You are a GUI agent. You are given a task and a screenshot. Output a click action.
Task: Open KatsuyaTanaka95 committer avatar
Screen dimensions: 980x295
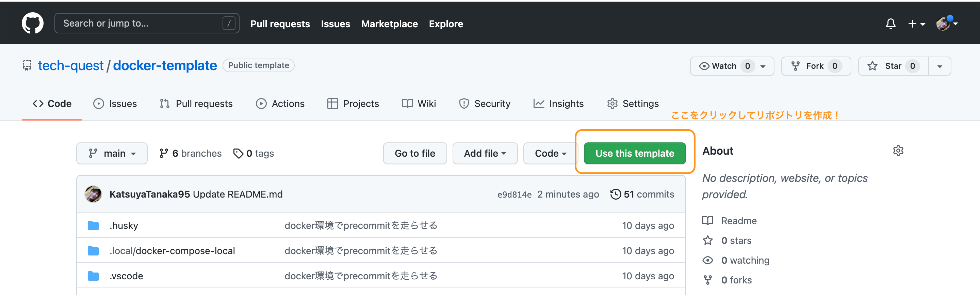point(93,194)
